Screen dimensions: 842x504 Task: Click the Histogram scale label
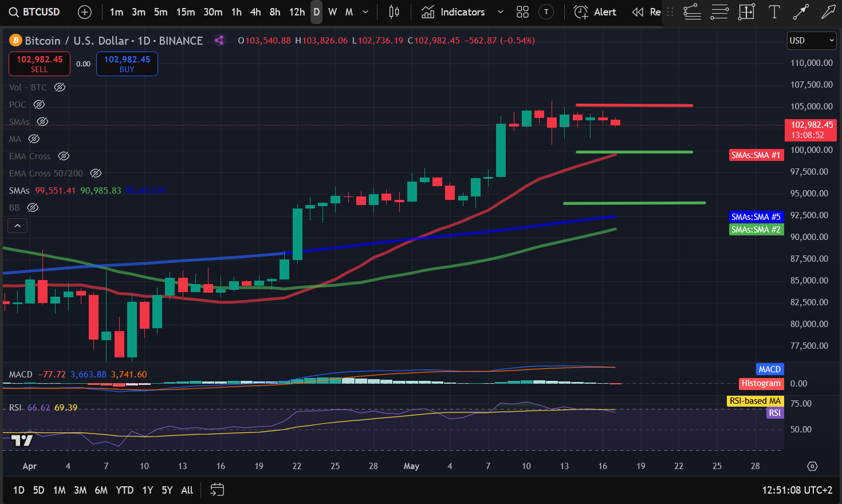[761, 383]
